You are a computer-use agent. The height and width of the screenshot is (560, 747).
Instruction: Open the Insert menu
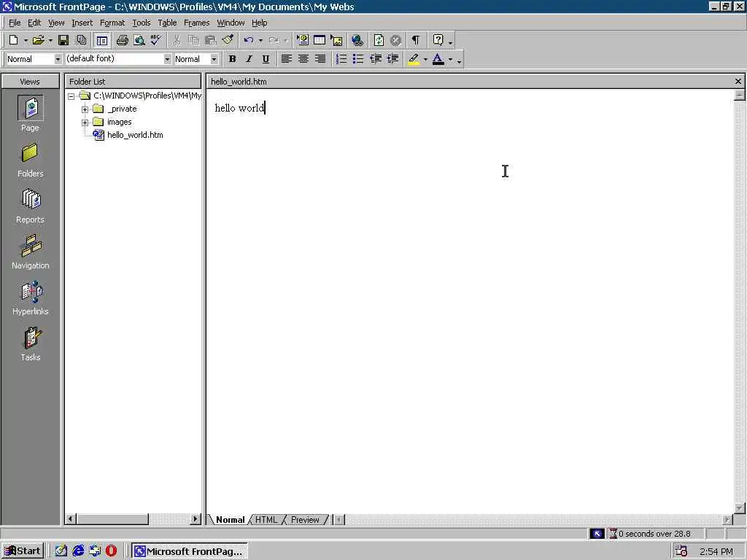82,23
